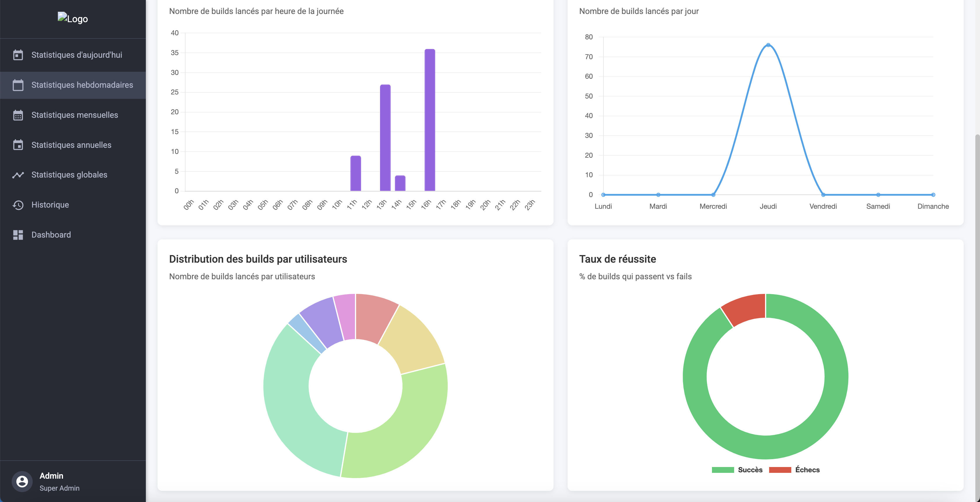Click the Admin user avatar icon
Image resolution: width=980 pixels, height=502 pixels.
click(22, 482)
